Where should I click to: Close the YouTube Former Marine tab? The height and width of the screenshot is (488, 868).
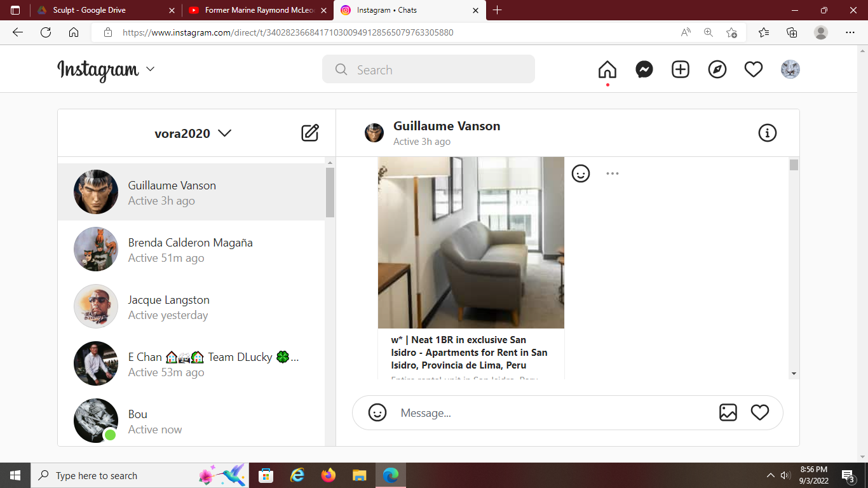323,10
